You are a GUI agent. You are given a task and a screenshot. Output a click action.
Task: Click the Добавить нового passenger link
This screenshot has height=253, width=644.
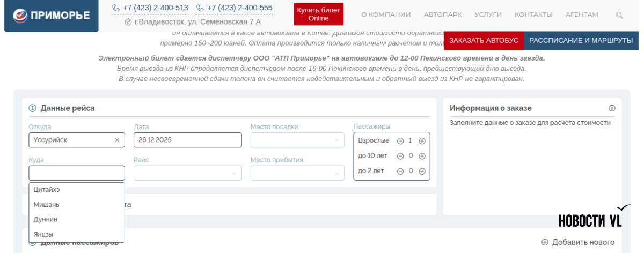[x=578, y=242]
